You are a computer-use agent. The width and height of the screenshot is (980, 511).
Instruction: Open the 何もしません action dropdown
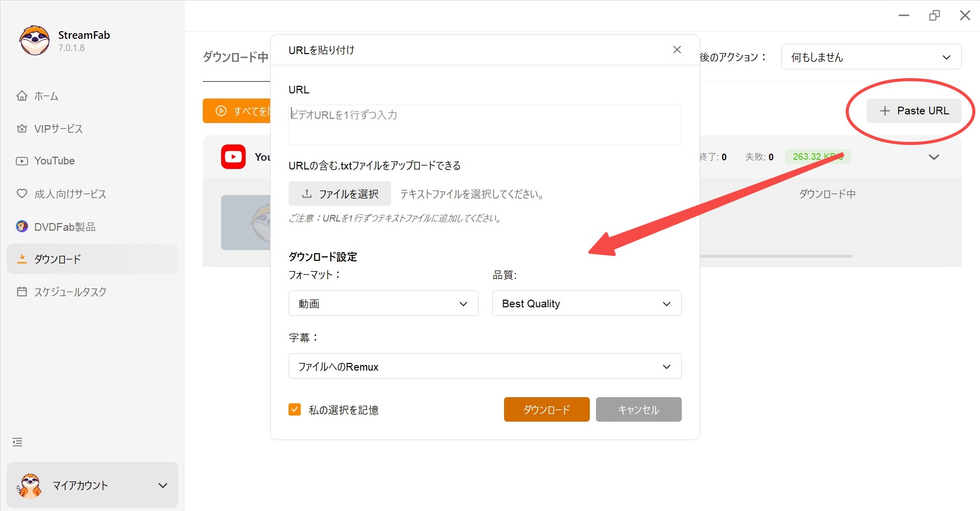point(871,57)
